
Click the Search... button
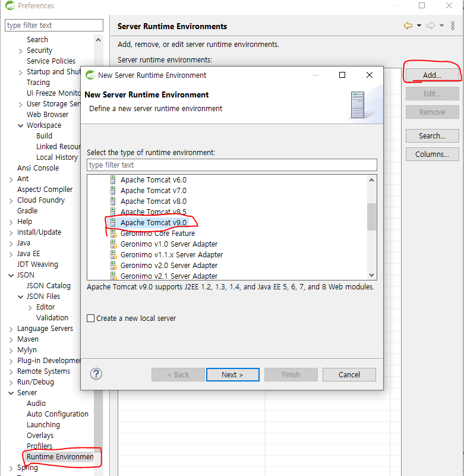click(x=432, y=135)
